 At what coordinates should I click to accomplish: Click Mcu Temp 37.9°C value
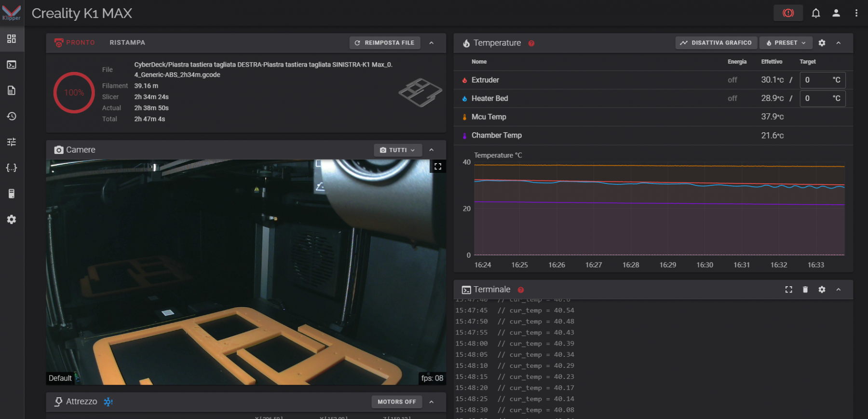coord(773,117)
